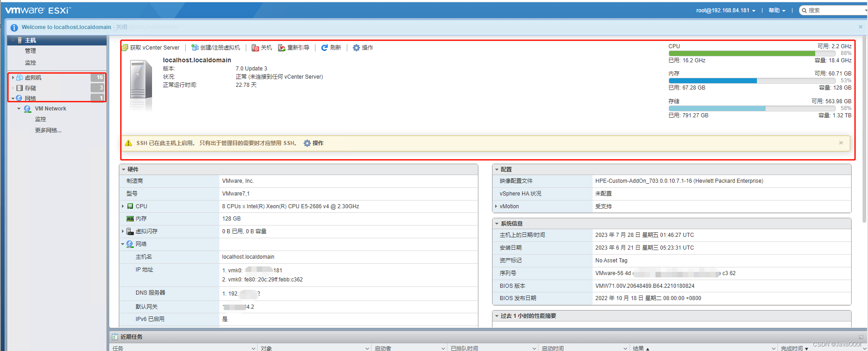Open 监控 under the host node

[x=30, y=63]
